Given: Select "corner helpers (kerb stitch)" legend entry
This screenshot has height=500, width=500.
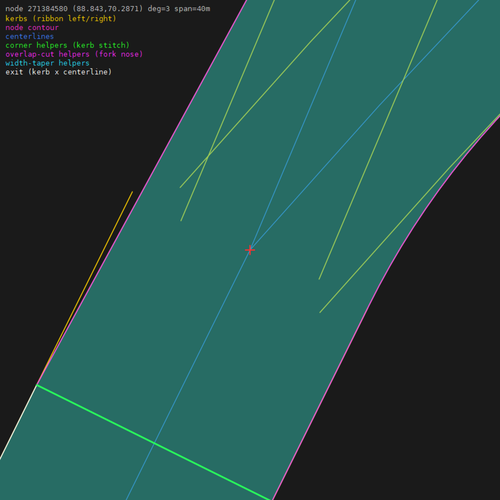Looking at the screenshot, I should (67, 45).
